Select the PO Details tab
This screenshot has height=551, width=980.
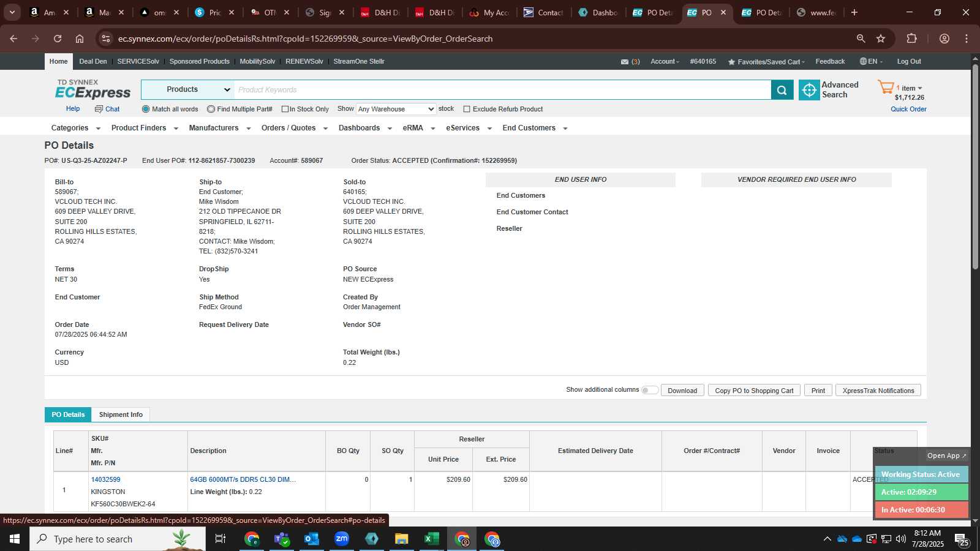pos(68,414)
